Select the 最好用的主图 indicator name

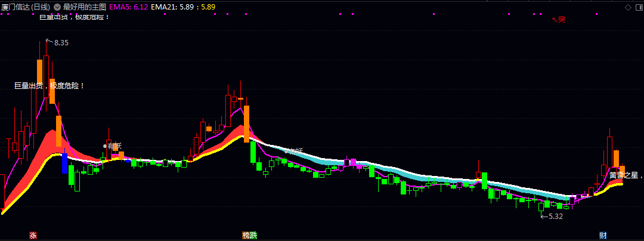pos(85,7)
